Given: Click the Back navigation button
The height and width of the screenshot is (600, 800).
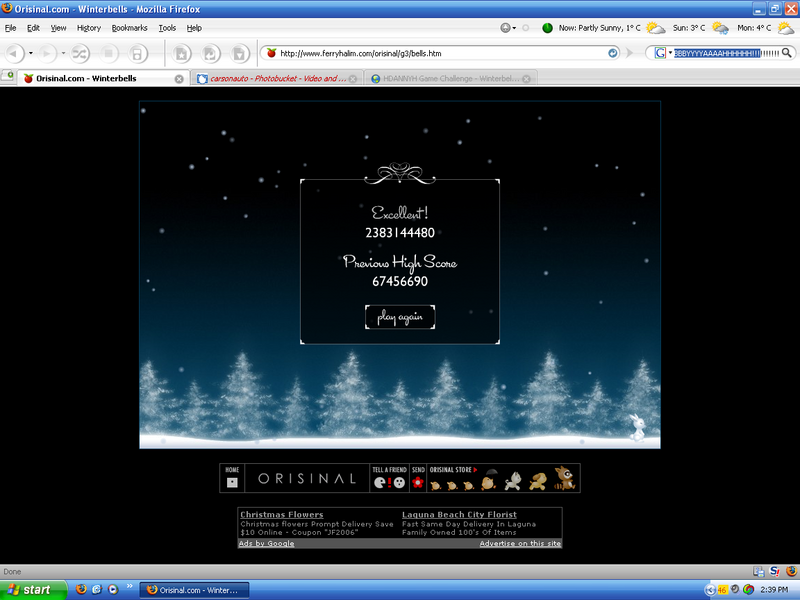Looking at the screenshot, I should [x=14, y=53].
